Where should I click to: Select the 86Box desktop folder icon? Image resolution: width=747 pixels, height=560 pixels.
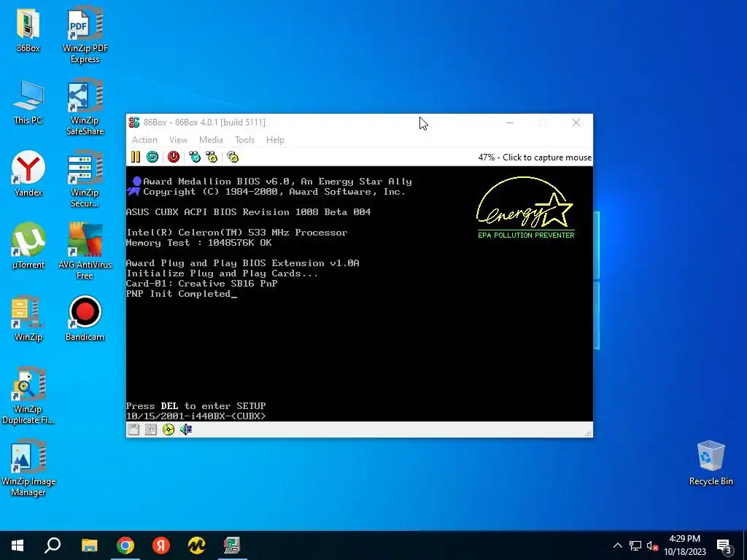coord(28,31)
